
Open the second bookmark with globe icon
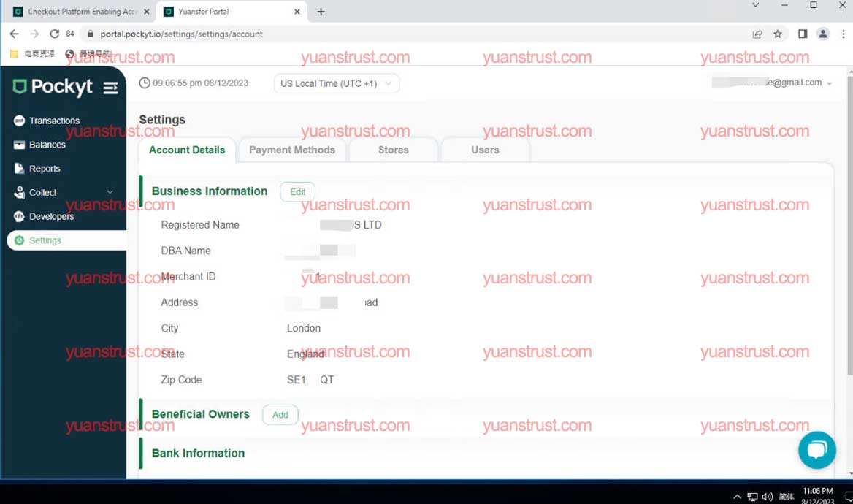(86, 54)
